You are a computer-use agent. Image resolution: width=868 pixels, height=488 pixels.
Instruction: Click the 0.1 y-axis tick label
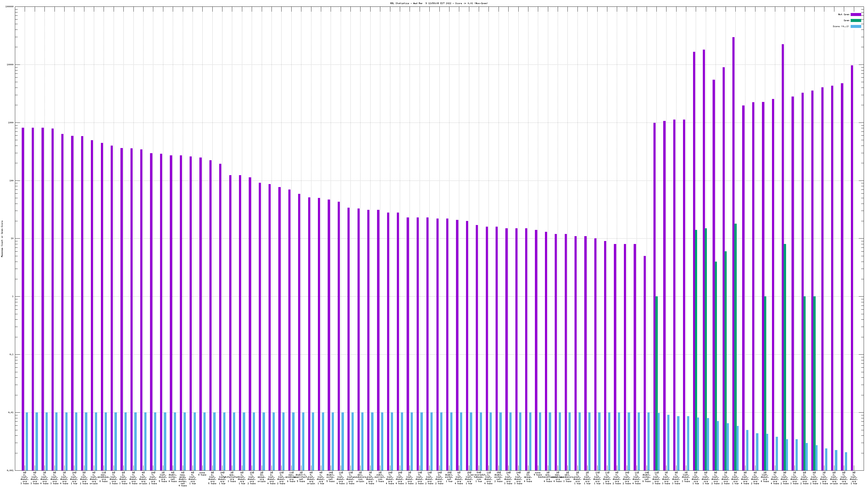(11, 355)
